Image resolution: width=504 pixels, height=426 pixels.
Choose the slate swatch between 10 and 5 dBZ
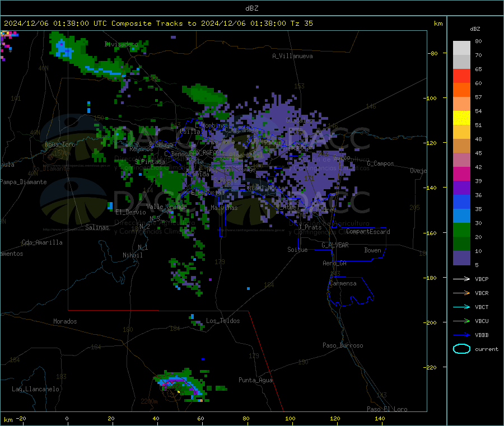pyautogui.click(x=461, y=258)
